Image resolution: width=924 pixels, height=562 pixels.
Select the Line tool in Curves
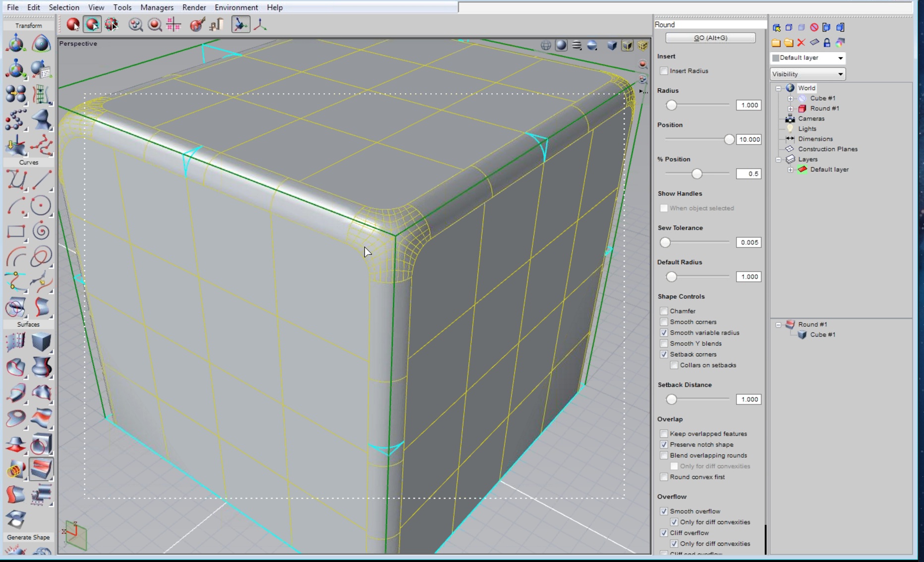41,180
